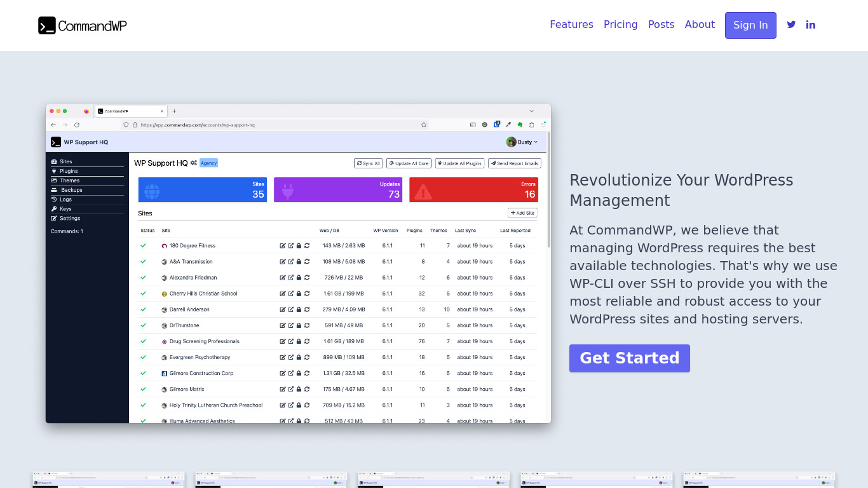This screenshot has width=868, height=488.
Task: Visit the About page
Action: tap(700, 25)
